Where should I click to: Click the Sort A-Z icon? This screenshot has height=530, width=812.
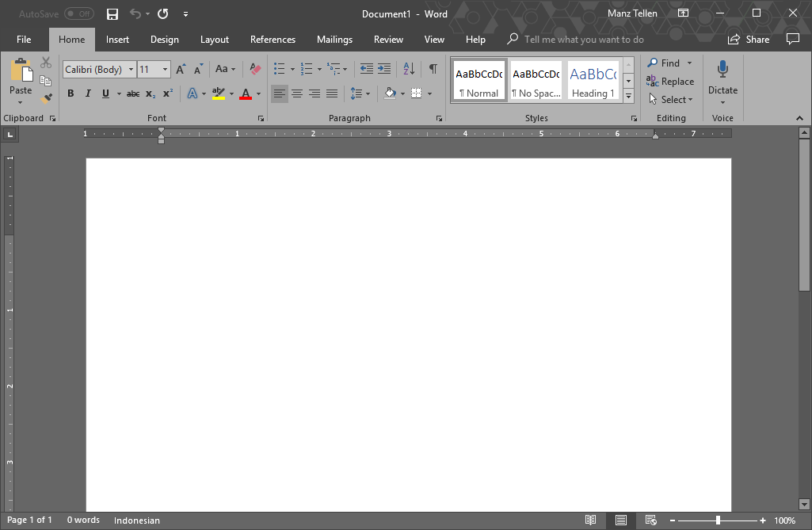409,69
